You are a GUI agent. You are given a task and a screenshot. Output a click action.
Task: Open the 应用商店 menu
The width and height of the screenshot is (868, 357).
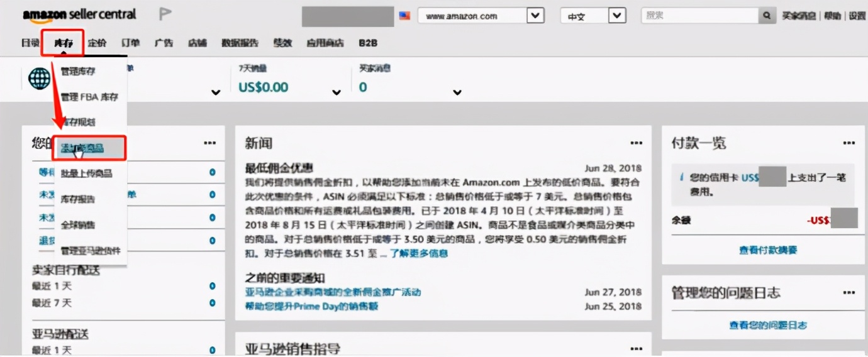(x=325, y=43)
